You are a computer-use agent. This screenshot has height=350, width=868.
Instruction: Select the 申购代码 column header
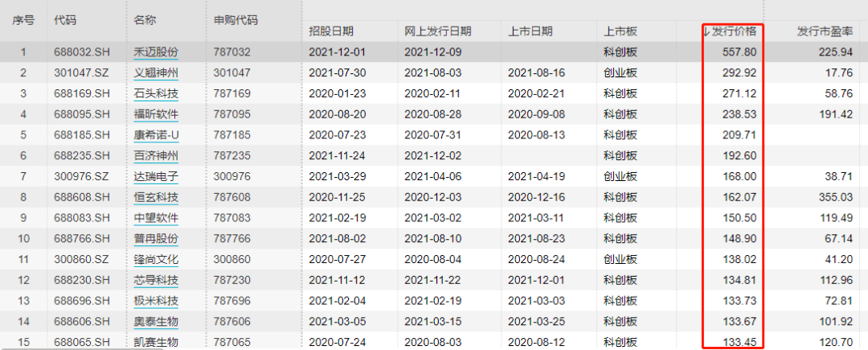click(233, 19)
